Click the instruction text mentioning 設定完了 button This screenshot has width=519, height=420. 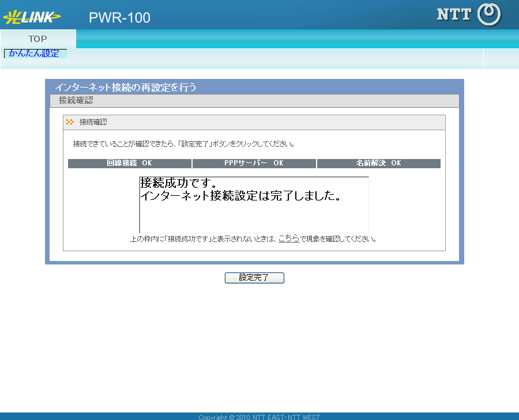point(185,143)
